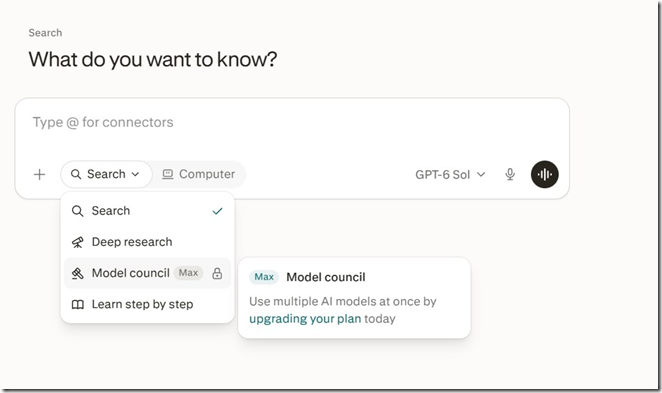Click the plus attach icon
Screen dimensions: 662x393
[x=39, y=174]
